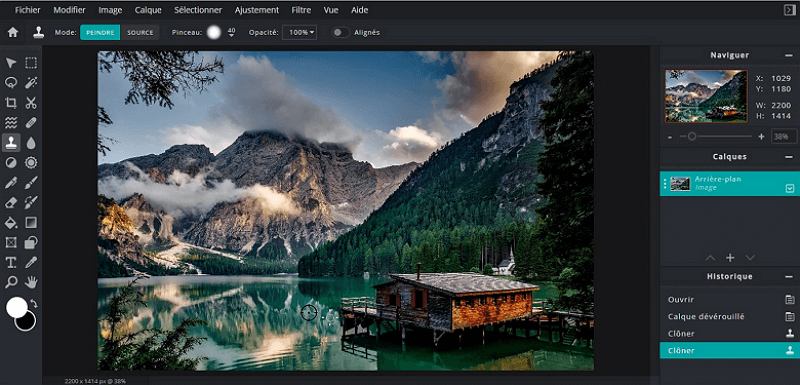Select the overlapping shapes tool
800x385 pixels.
(31, 242)
